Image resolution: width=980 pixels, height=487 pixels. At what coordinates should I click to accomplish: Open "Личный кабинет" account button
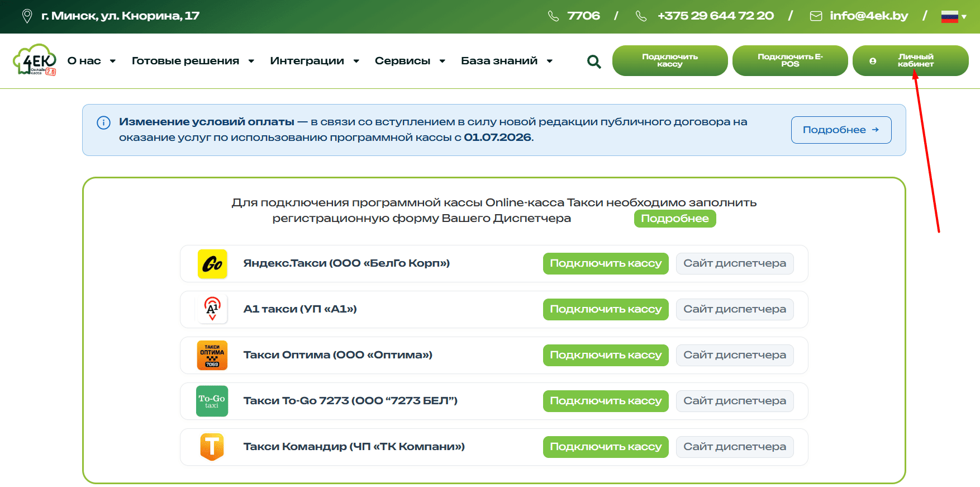(910, 60)
